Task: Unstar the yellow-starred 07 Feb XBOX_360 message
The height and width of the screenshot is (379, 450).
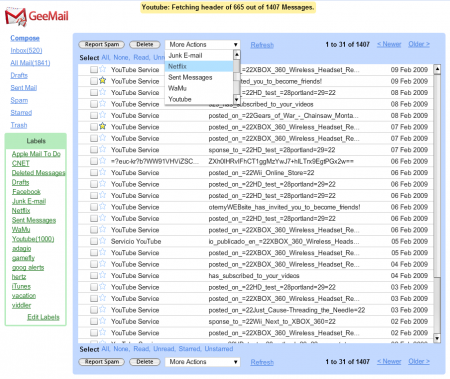Action: point(103,126)
